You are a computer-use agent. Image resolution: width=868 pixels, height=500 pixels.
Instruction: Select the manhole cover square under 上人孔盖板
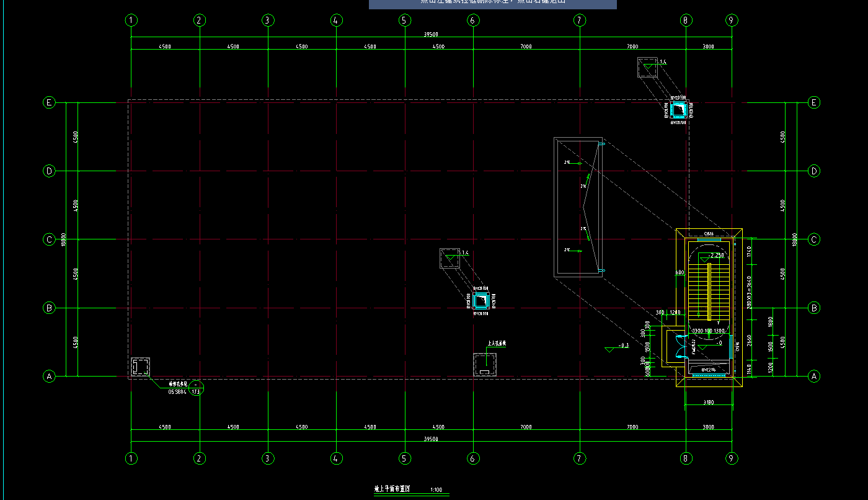(485, 364)
